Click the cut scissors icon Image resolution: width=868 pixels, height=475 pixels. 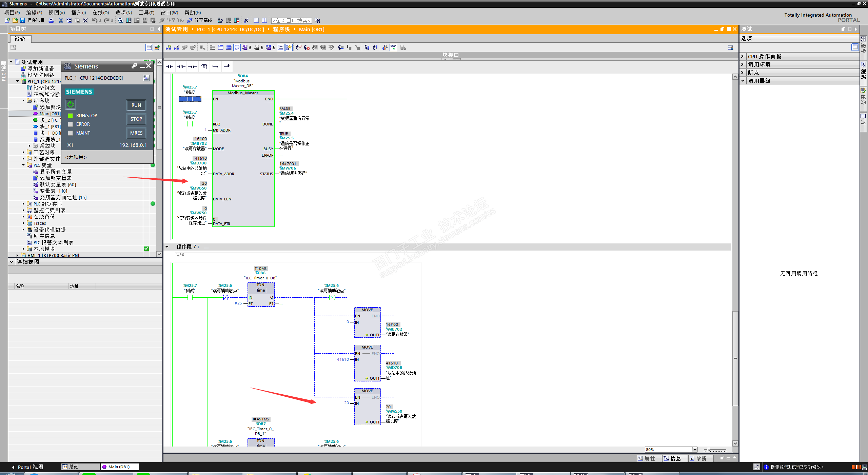click(61, 20)
